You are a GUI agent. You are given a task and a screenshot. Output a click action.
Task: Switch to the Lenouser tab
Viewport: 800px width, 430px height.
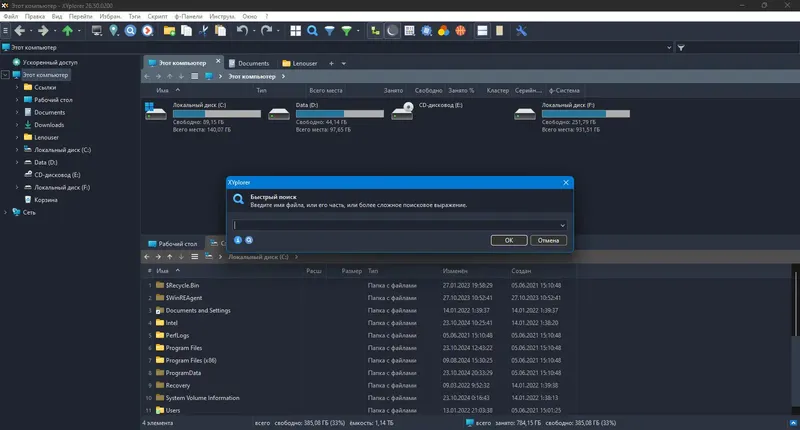click(300, 63)
